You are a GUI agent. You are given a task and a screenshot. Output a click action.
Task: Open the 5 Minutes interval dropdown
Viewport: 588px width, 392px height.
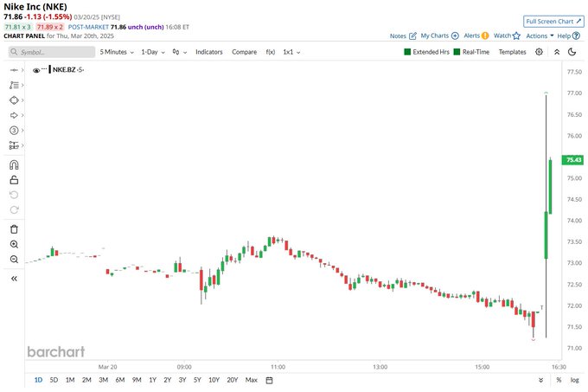pyautogui.click(x=117, y=52)
